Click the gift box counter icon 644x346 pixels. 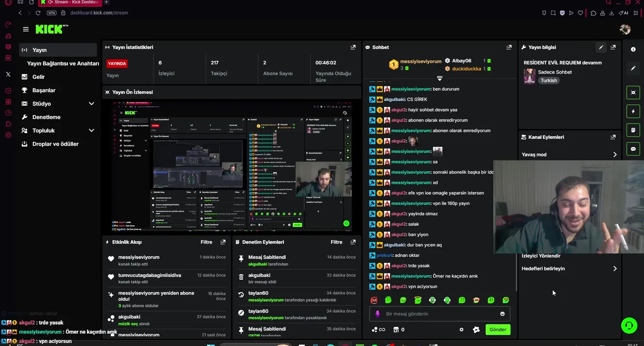pyautogui.click(x=399, y=330)
